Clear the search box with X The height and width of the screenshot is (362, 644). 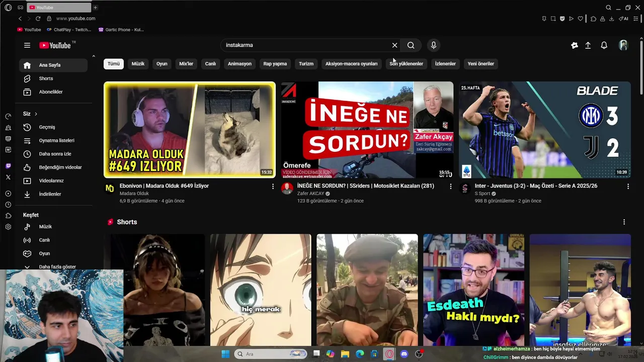click(x=394, y=45)
